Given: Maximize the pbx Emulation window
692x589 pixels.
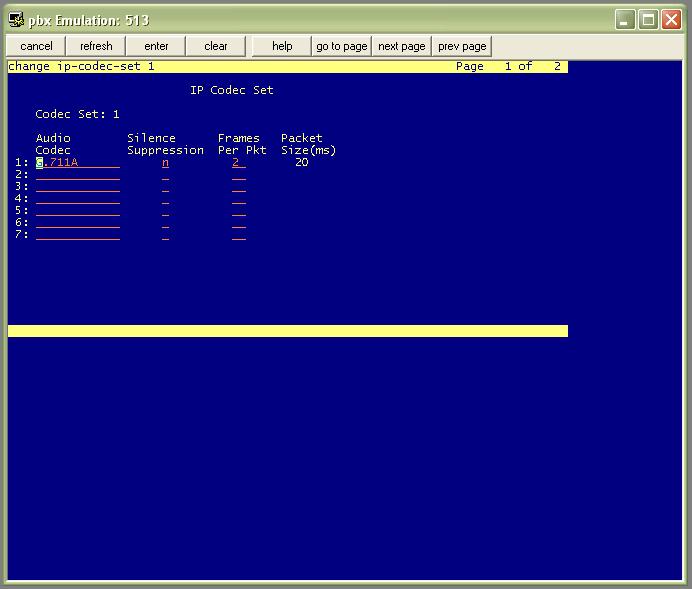Looking at the screenshot, I should click(648, 20).
